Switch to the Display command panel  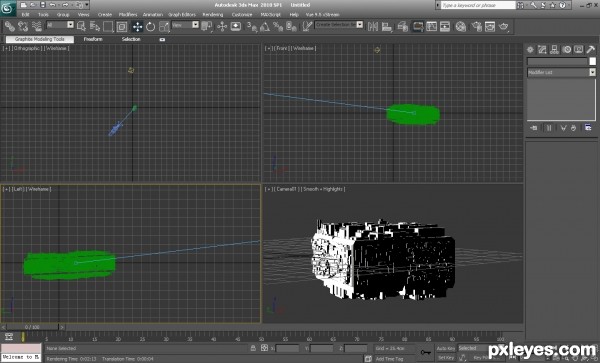point(579,49)
